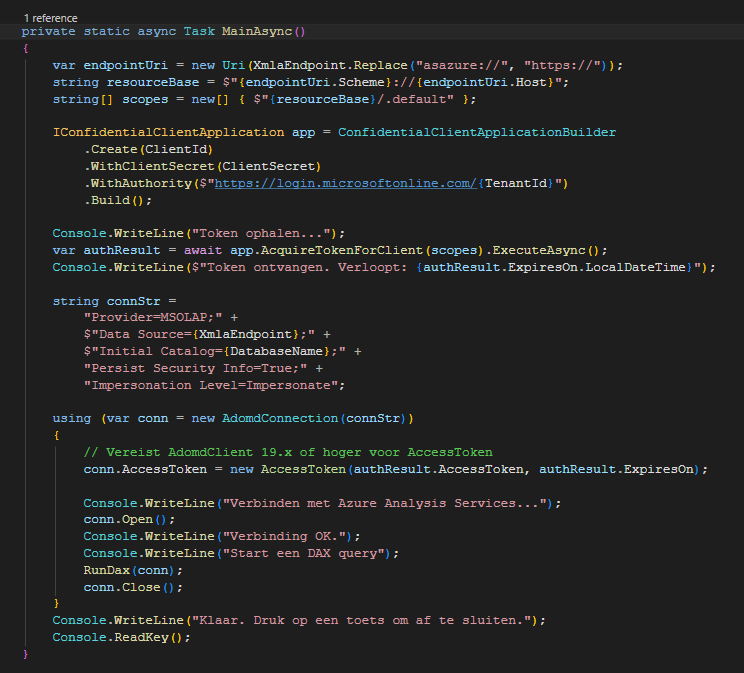Click the "1 reference" CodeLens link
744x673 pixels.
click(50, 18)
